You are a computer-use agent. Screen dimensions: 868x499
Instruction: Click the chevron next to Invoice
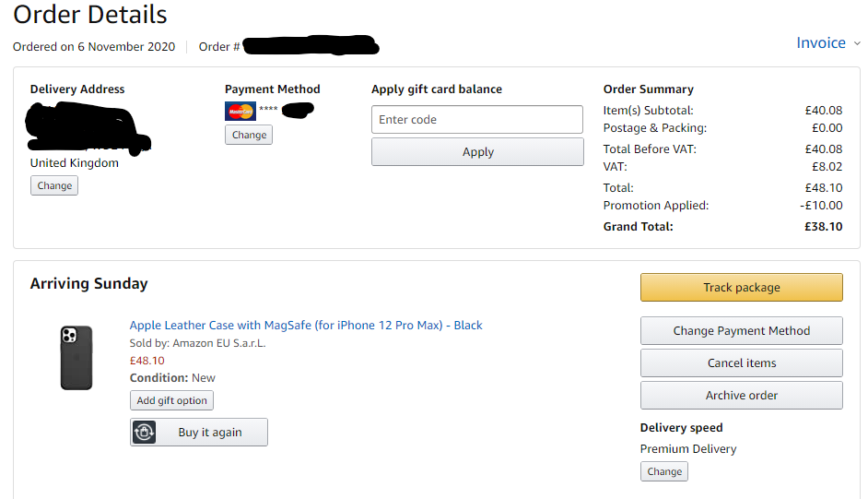coord(857,43)
